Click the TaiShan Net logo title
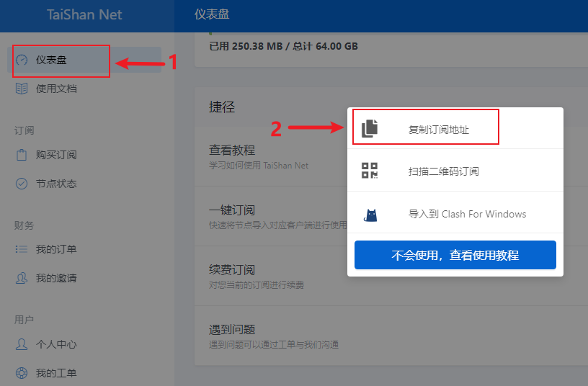This screenshot has width=588, height=386. 84,14
